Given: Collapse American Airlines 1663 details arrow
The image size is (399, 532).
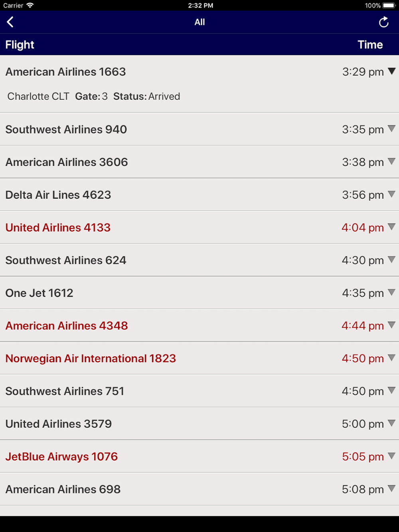Looking at the screenshot, I should [391, 71].
